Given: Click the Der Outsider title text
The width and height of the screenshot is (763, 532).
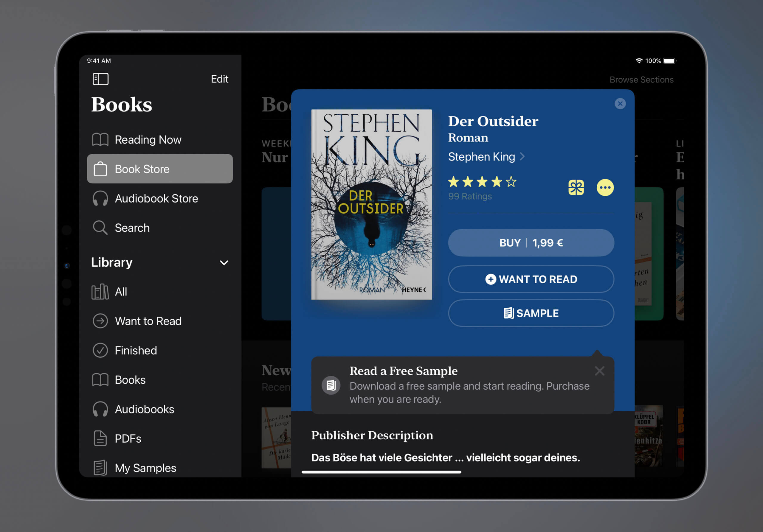Looking at the screenshot, I should pyautogui.click(x=493, y=121).
